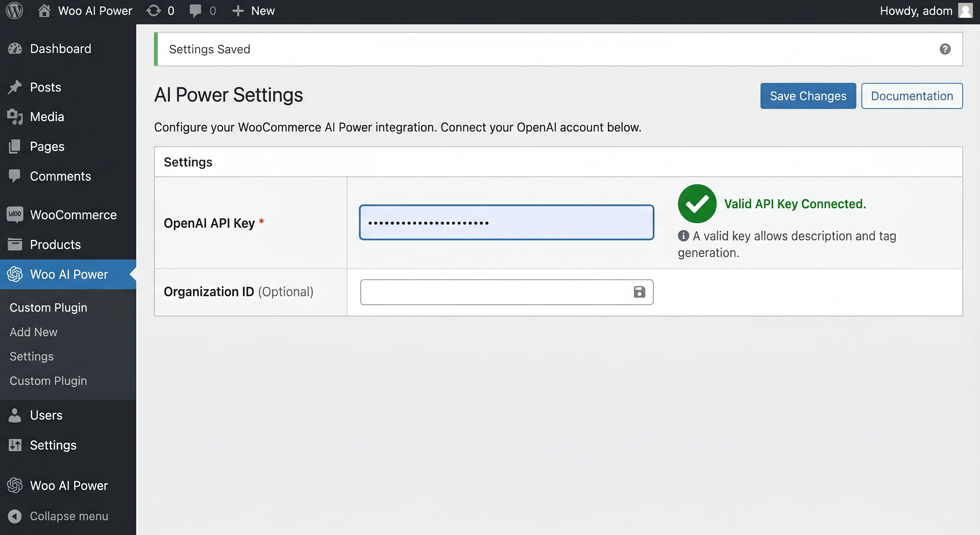Viewport: 980px width, 535px height.
Task: Click the Valid API Key Connected message
Action: [795, 204]
